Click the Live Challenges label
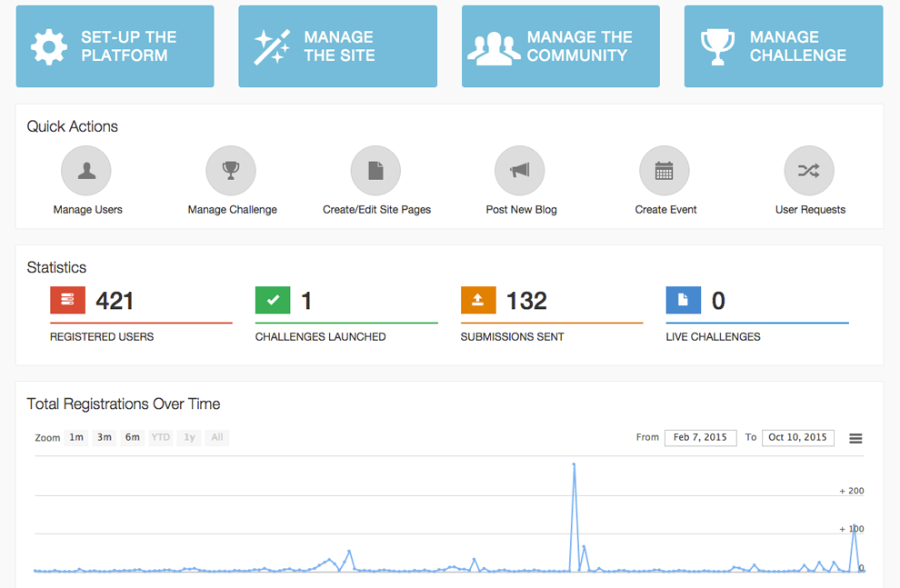The height and width of the screenshot is (588, 900). click(713, 337)
